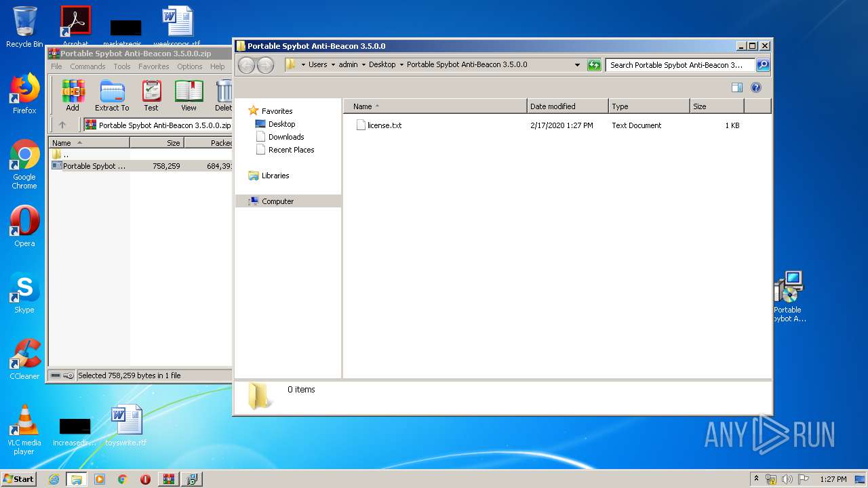This screenshot has width=868, height=488.
Task: Open the Favorites menu in WinRAR
Action: pos(154,66)
